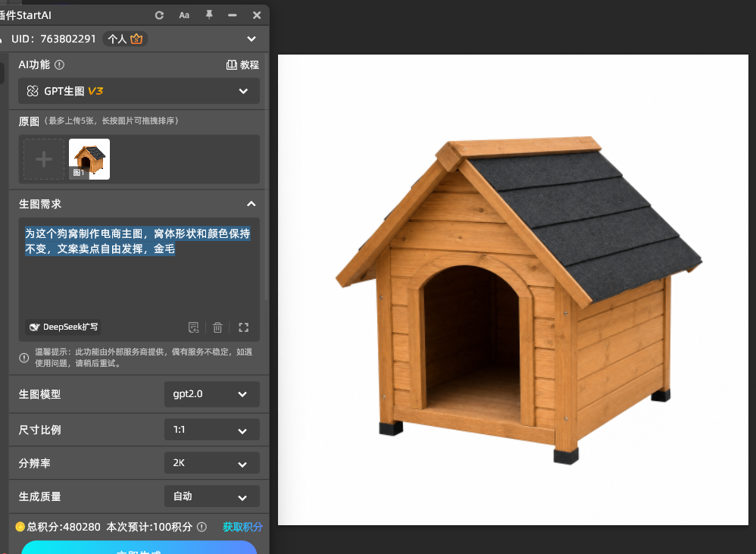Expand the prompt editor to fullscreen
The width and height of the screenshot is (756, 554).
243,327
